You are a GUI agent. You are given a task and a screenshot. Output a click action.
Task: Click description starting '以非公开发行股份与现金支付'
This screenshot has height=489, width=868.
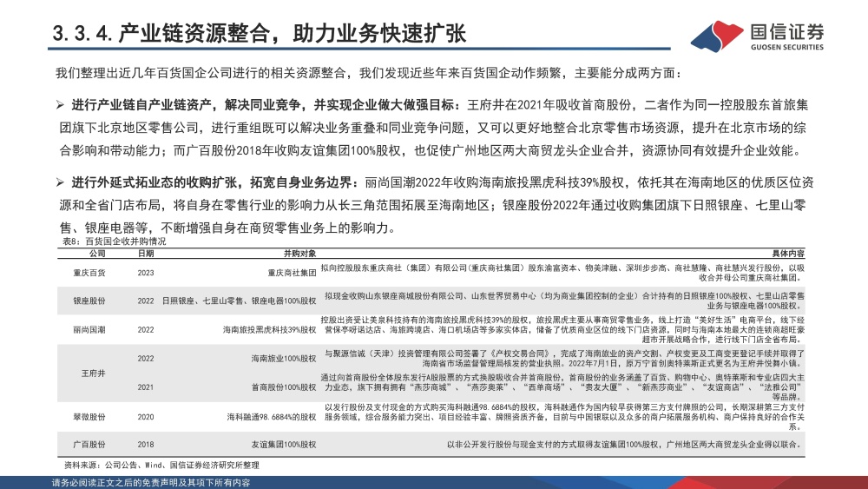click(626, 444)
